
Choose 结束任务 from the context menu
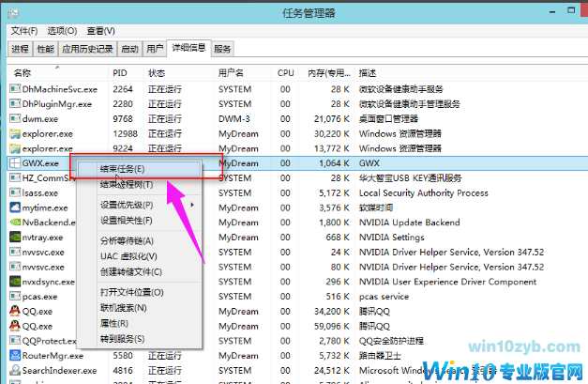click(x=123, y=169)
